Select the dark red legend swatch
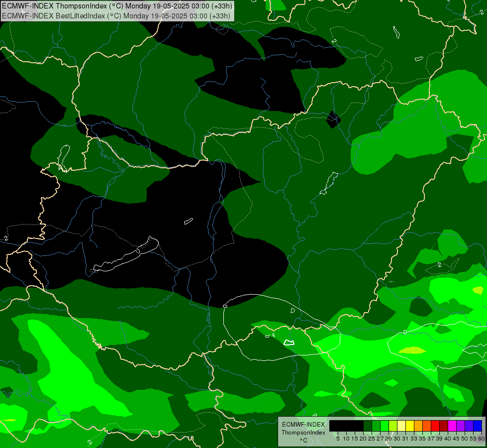The height and width of the screenshot is (448, 487). (444, 426)
